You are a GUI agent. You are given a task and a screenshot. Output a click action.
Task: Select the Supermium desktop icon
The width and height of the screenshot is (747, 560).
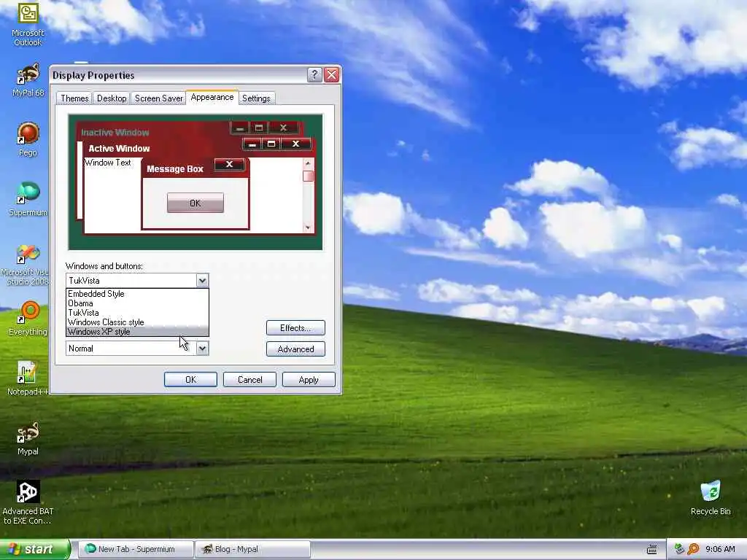(x=28, y=199)
